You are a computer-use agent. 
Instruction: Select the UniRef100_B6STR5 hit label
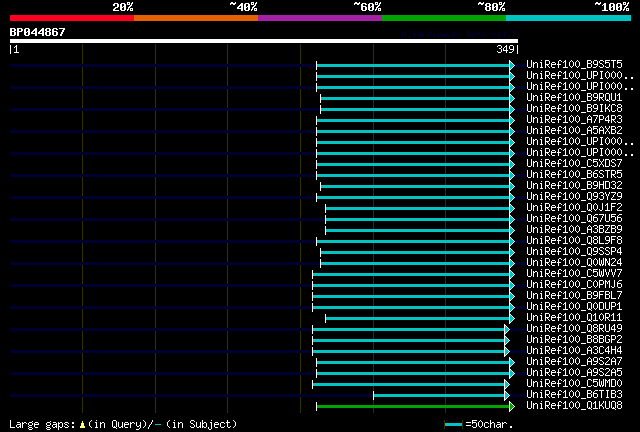574,175
